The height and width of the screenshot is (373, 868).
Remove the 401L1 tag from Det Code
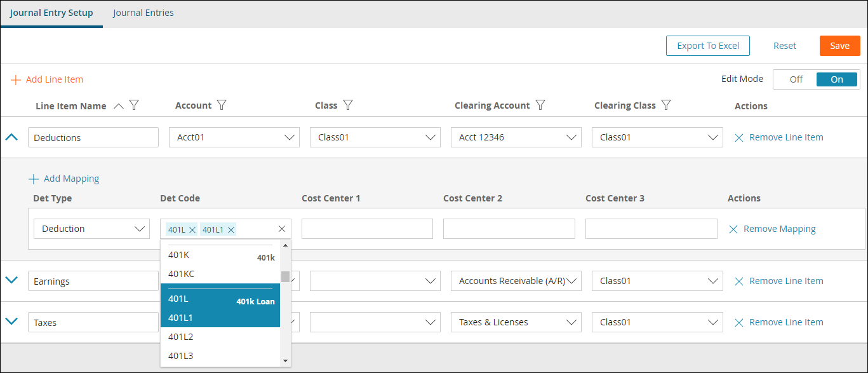tap(231, 230)
